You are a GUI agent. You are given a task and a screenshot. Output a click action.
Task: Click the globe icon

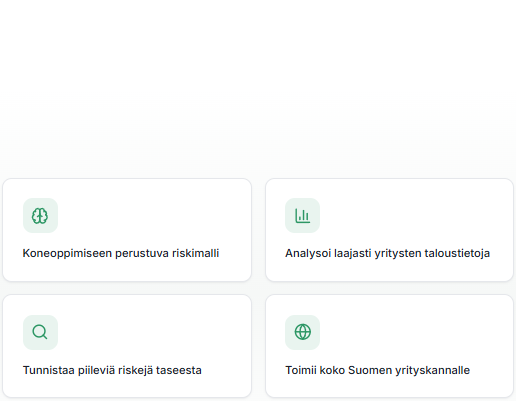click(302, 332)
